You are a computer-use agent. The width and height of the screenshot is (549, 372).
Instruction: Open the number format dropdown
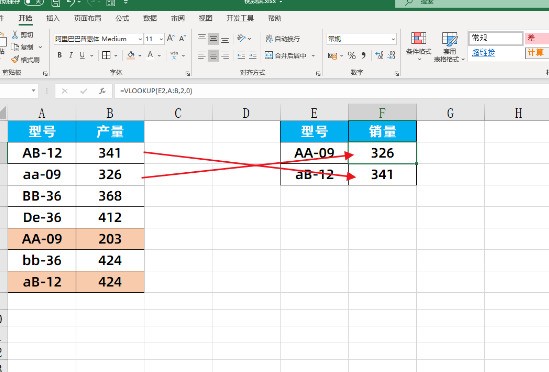pyautogui.click(x=393, y=39)
